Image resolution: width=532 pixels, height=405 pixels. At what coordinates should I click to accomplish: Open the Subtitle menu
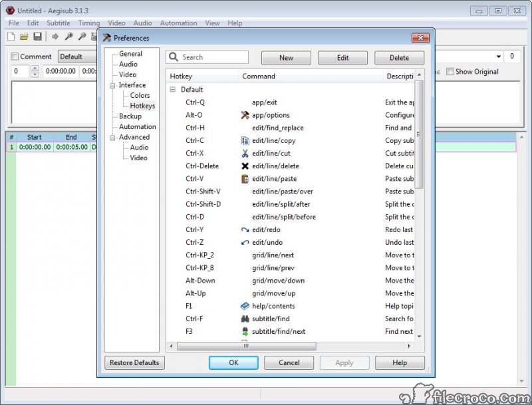coord(59,23)
